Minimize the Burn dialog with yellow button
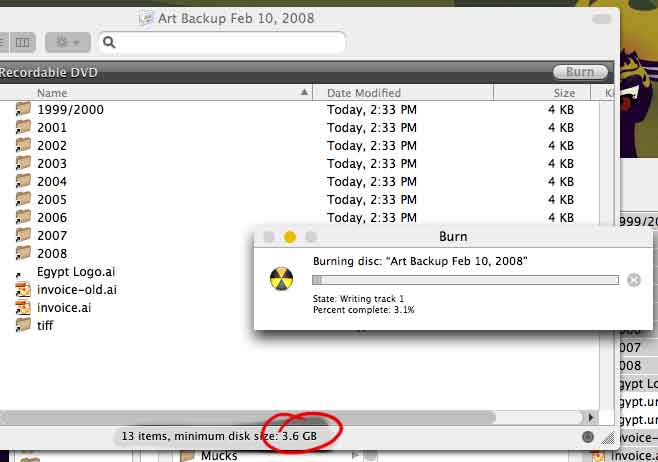The image size is (658, 462). click(x=290, y=237)
